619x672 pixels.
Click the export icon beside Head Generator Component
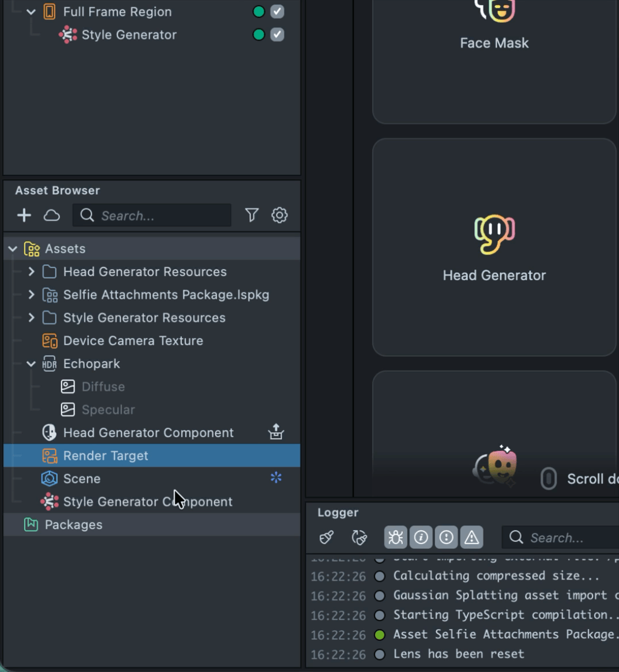pos(276,432)
